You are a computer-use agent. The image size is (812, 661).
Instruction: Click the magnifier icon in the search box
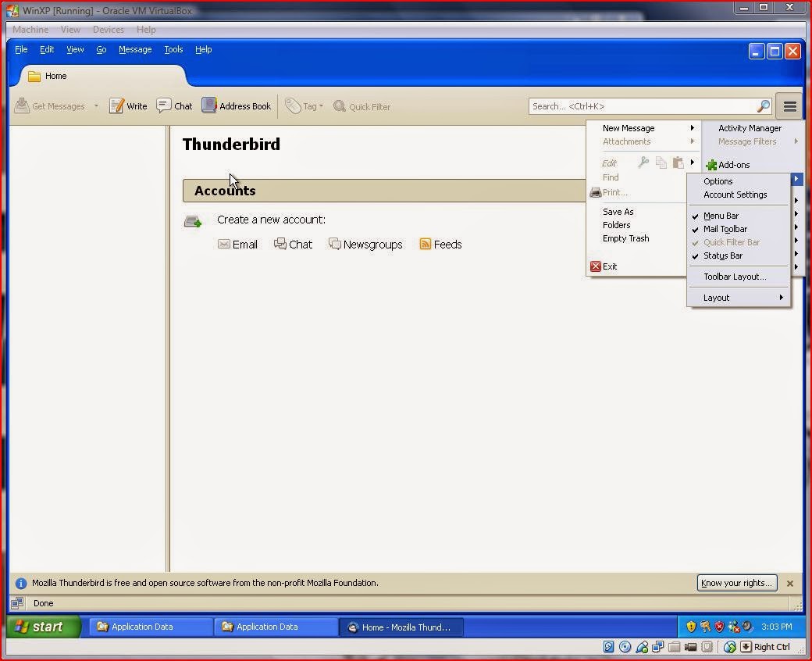(x=764, y=106)
